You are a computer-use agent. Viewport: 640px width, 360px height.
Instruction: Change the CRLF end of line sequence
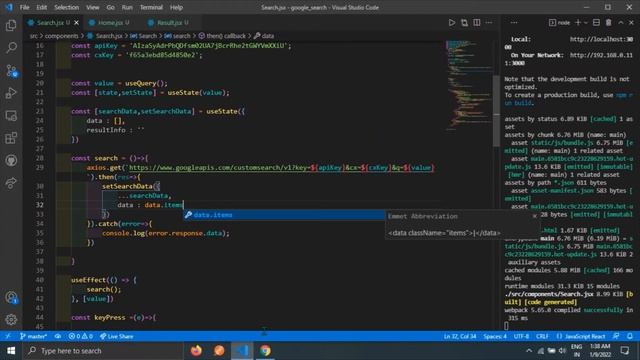coord(542,336)
